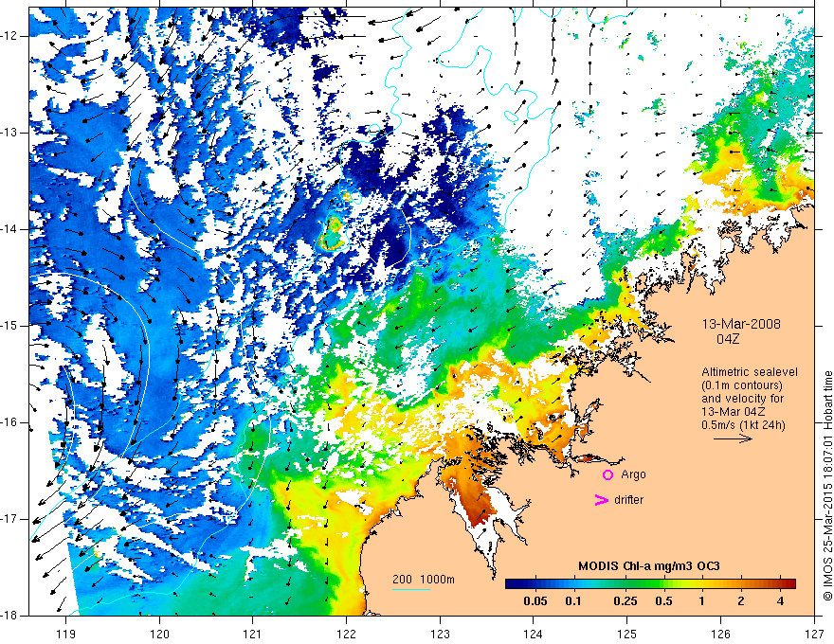Viewport: 834px width, 644px height.
Task: Click the '04Z' time label
Action: [728, 339]
